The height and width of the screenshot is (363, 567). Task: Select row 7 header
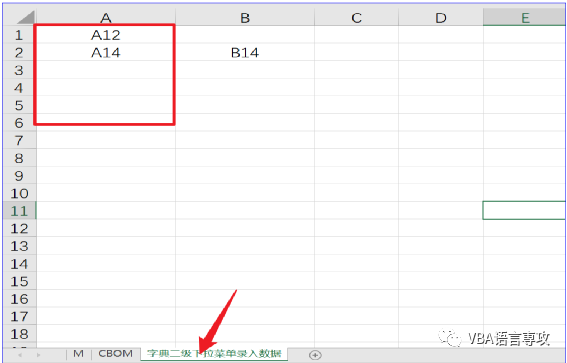coord(19,140)
